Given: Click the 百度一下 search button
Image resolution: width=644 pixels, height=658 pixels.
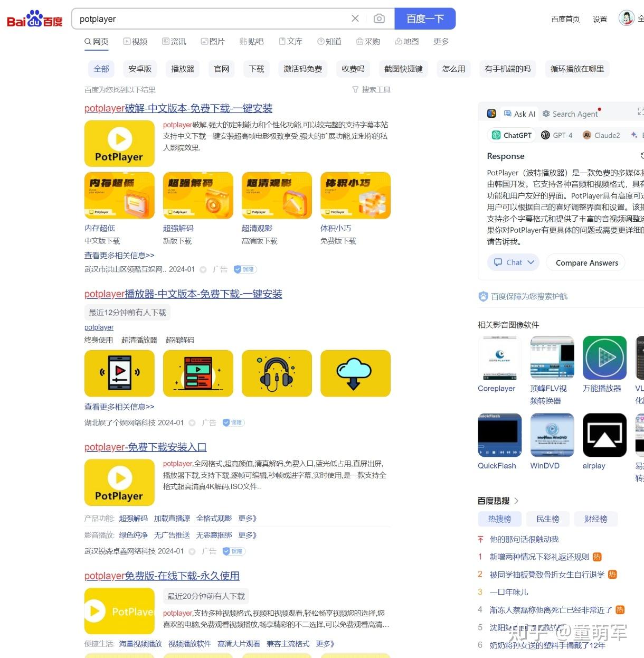Looking at the screenshot, I should point(425,18).
